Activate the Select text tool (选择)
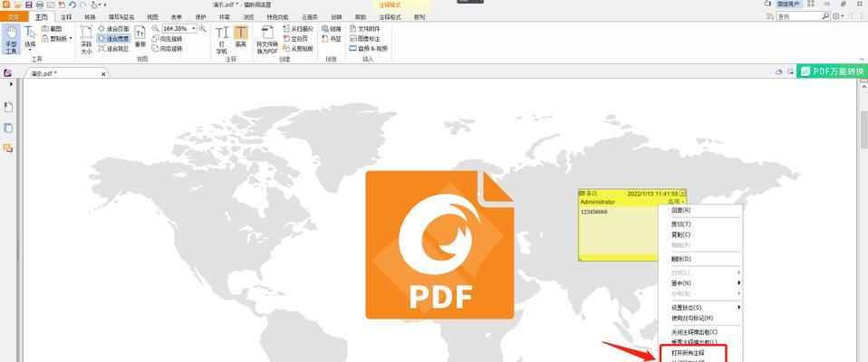 pyautogui.click(x=30, y=38)
